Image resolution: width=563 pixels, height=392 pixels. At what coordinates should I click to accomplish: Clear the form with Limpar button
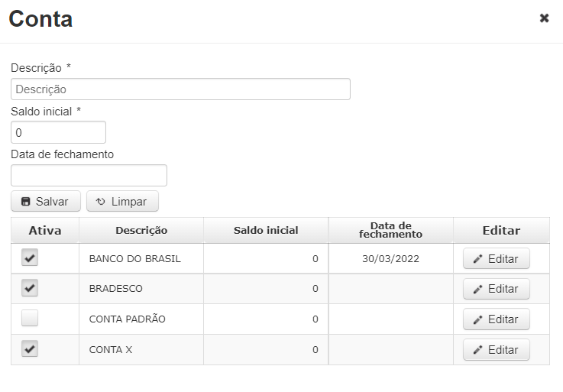(122, 201)
